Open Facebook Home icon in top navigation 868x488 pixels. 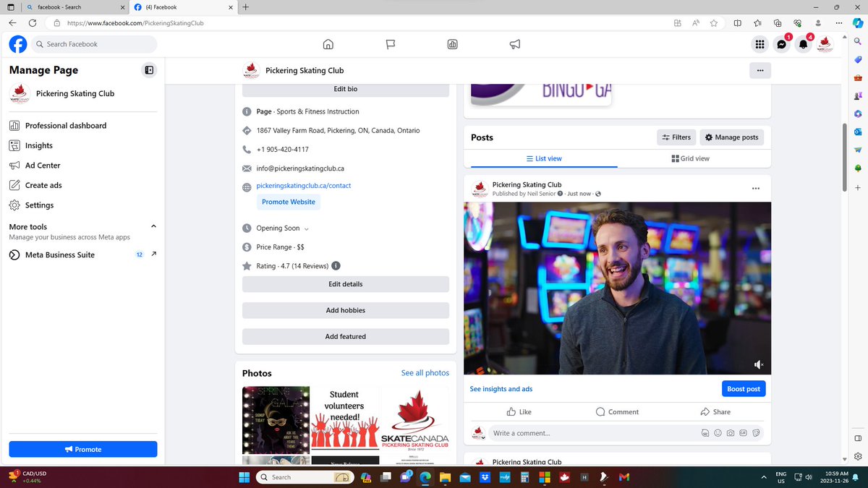pyautogui.click(x=328, y=44)
